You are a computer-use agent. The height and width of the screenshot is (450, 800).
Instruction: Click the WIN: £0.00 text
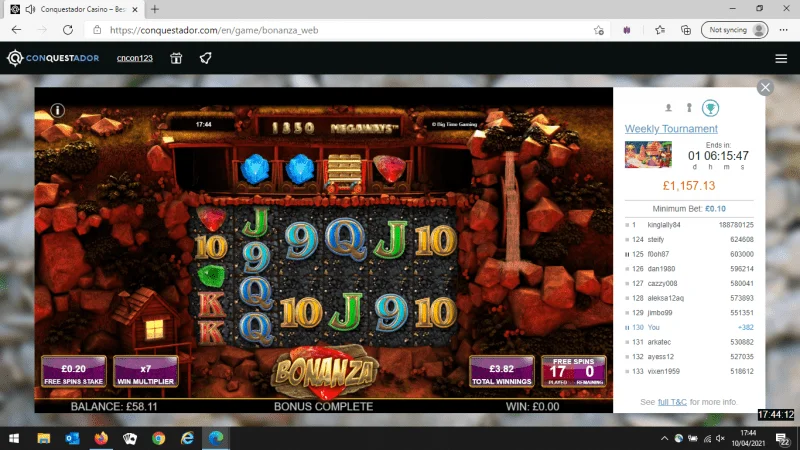coord(532,407)
